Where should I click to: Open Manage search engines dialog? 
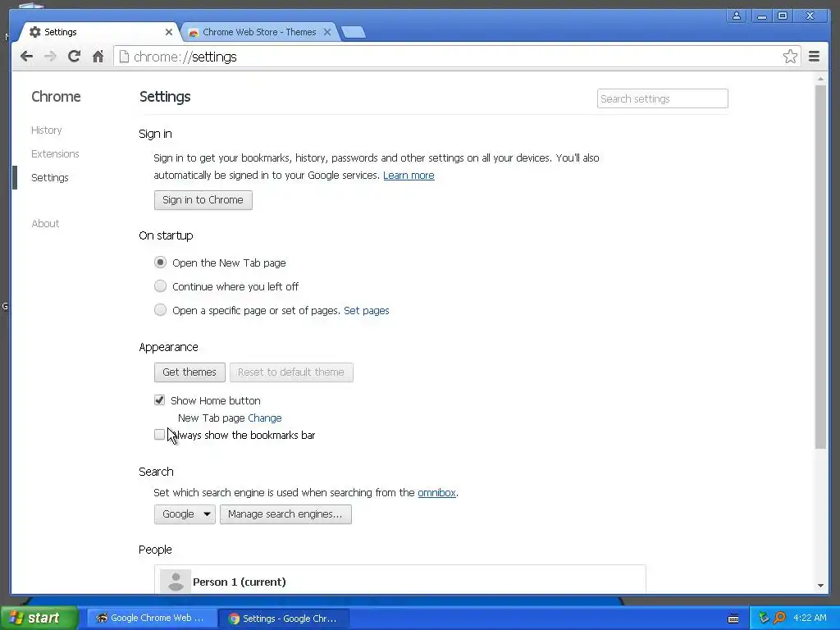pyautogui.click(x=285, y=514)
